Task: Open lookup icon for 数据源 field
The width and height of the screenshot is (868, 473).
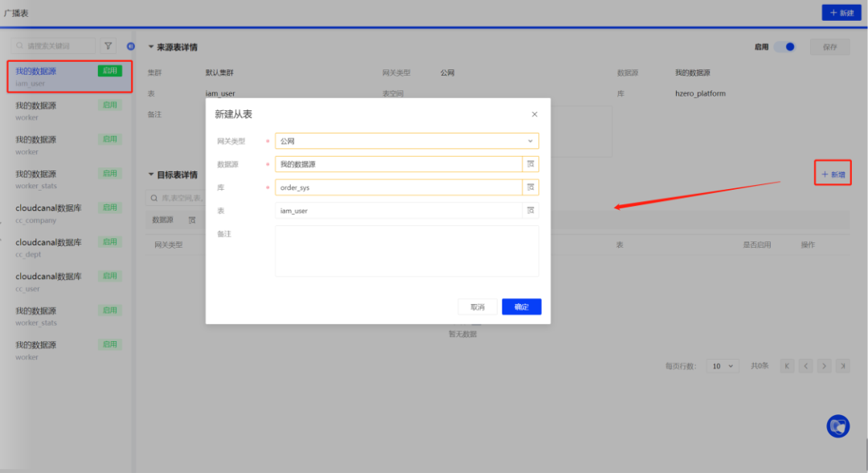Action: [x=530, y=164]
